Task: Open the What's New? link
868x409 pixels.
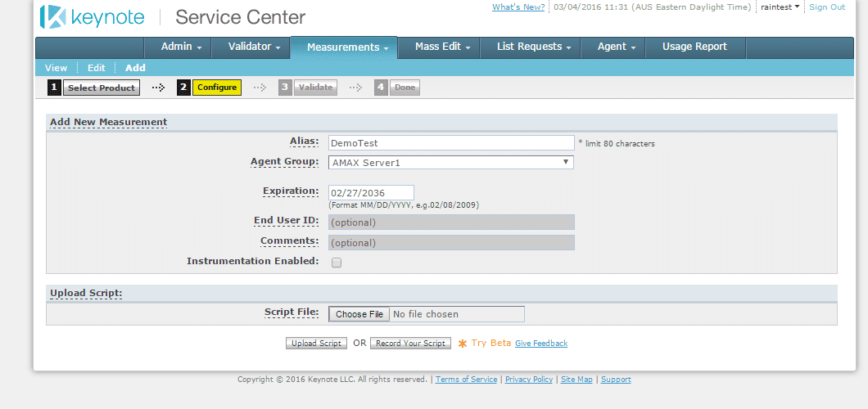Action: [518, 7]
